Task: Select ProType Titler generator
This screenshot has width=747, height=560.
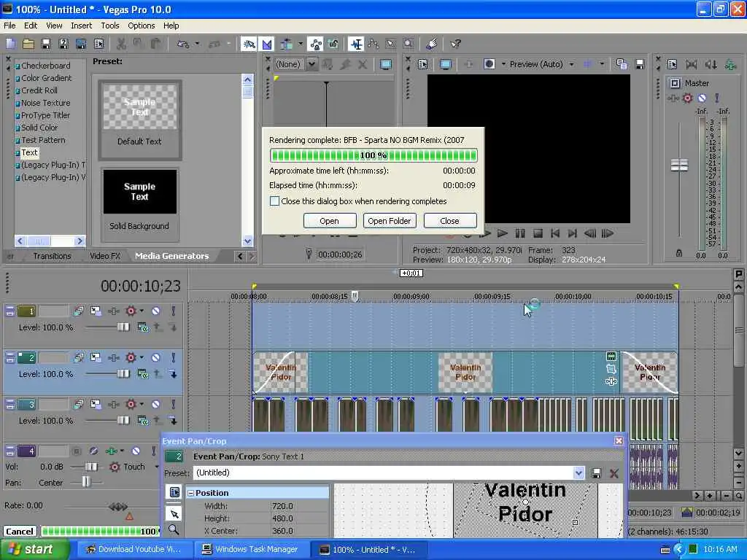Action: coord(45,115)
